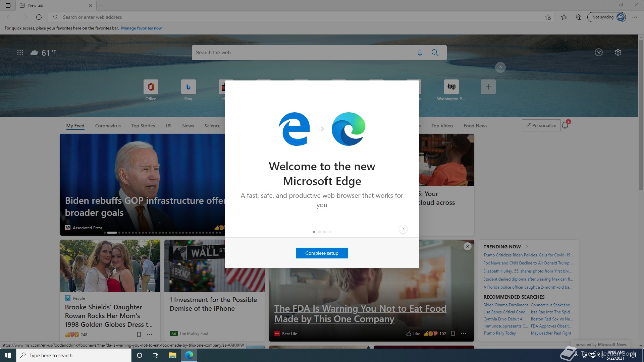Open Microsoft Rewards medal icon
Image resolution: width=644 pixels, height=362 pixels.
599,52
